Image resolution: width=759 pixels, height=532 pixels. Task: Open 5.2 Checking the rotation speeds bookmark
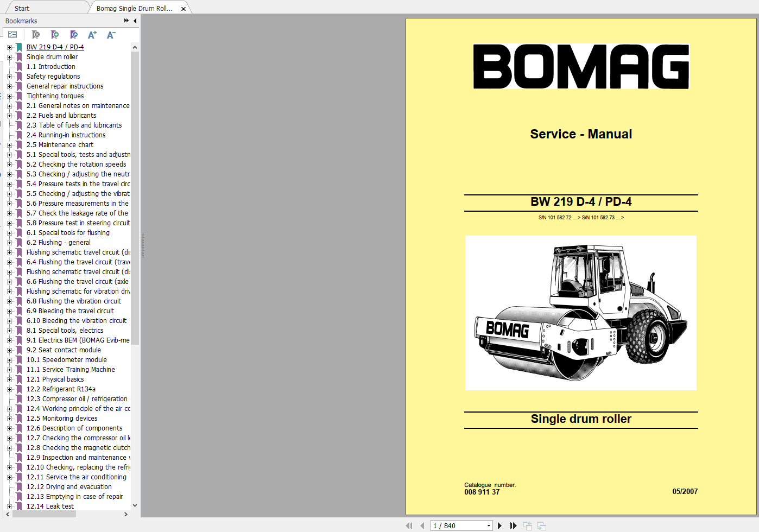point(77,164)
